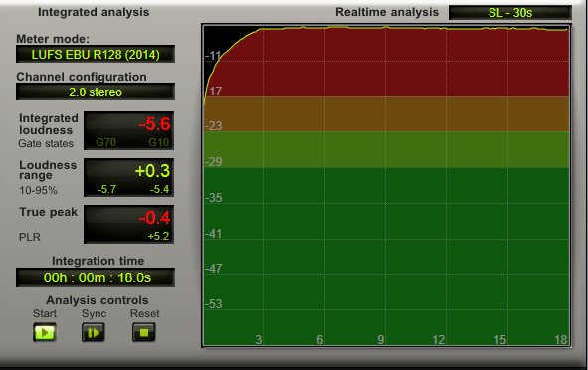Click the Reset analysis stop icon
This screenshot has height=370, width=588.
click(144, 332)
